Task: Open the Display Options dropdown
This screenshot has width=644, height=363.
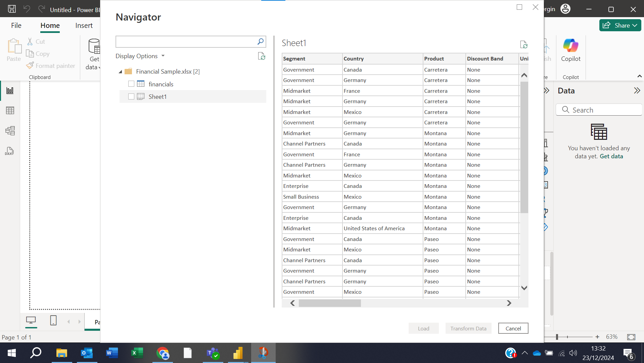Action: (x=140, y=56)
